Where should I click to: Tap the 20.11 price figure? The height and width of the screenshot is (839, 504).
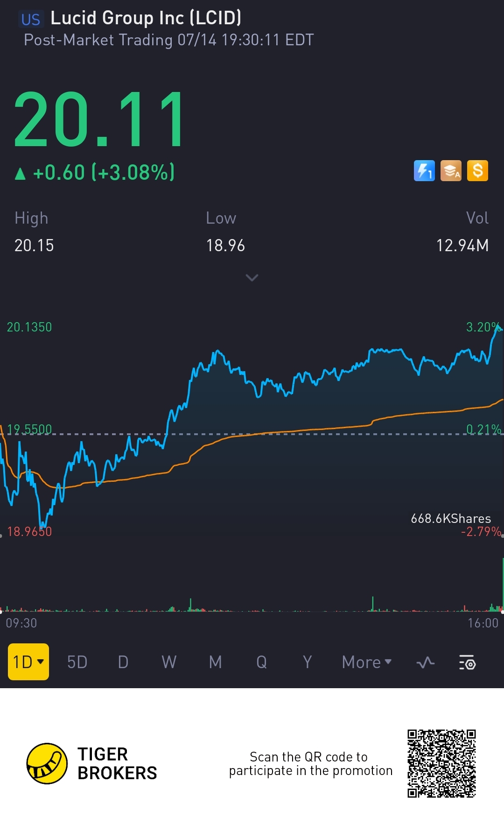click(99, 119)
